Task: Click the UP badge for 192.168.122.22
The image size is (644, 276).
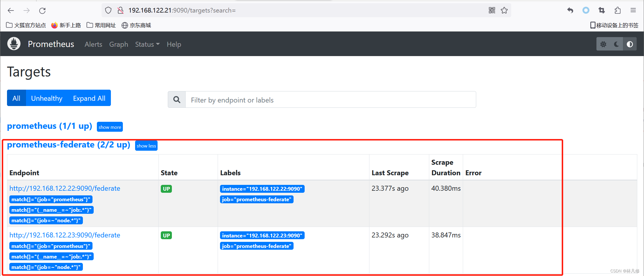Action: 166,189
